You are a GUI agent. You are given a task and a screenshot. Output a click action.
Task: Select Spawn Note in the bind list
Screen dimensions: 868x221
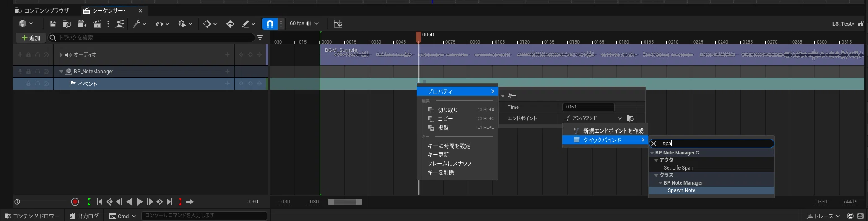(711, 190)
